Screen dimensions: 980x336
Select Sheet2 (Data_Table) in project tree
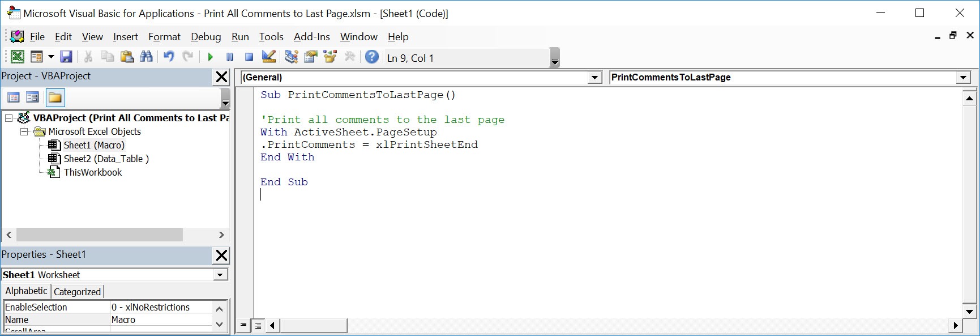[106, 159]
